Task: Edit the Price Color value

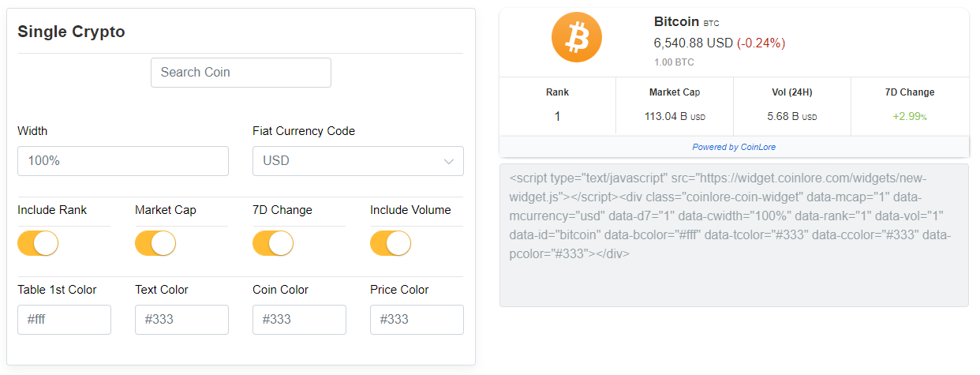Action: pos(417,320)
